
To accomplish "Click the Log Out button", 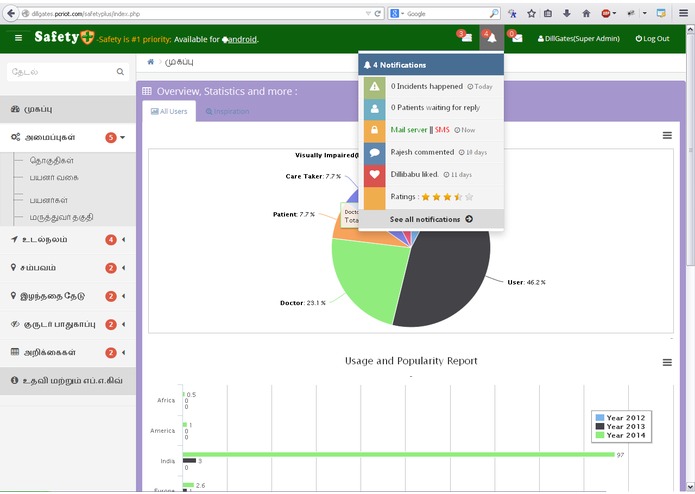I will coord(652,39).
